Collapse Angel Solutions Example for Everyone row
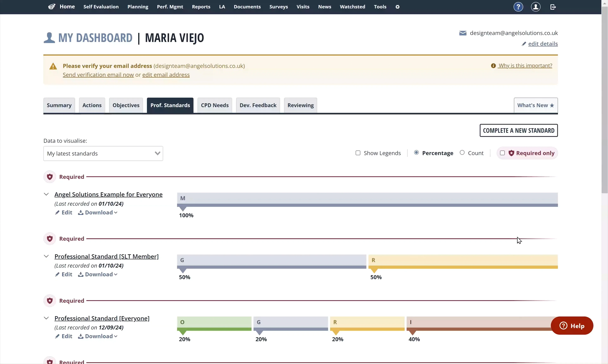Image resolution: width=608 pixels, height=364 pixels. pos(46,194)
